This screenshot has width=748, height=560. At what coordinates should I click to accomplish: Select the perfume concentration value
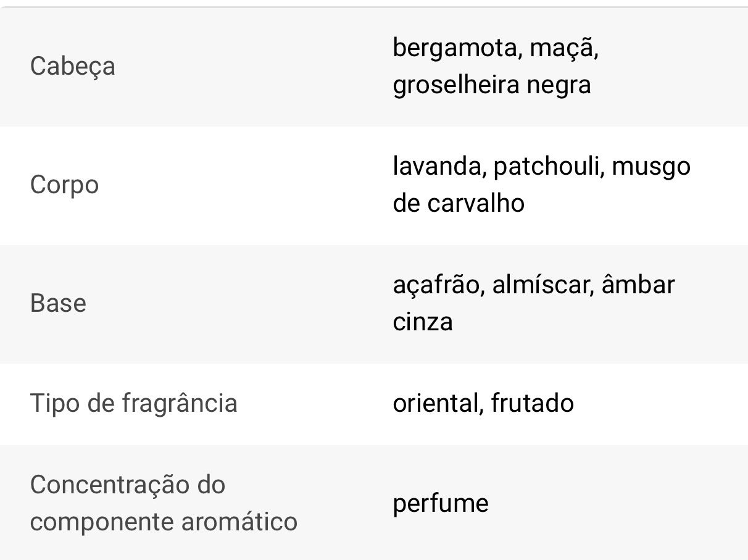(x=441, y=503)
